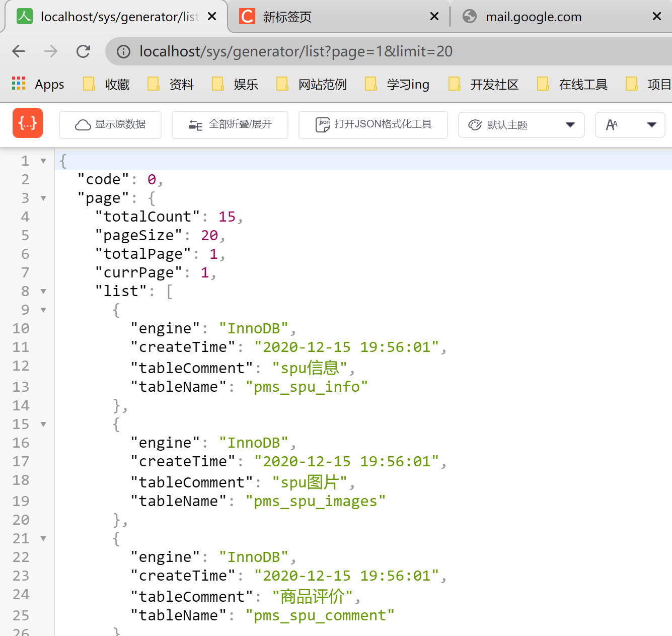Close the localhost generator tab
Screen dimensions: 672x636
(x=212, y=17)
